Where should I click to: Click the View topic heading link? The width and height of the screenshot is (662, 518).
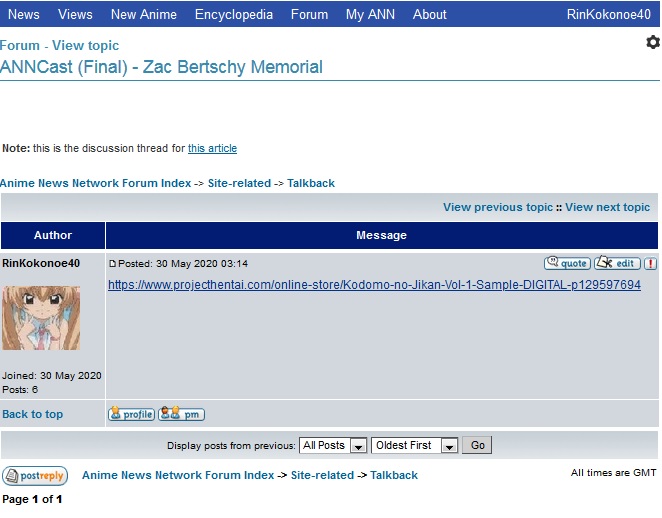[x=85, y=45]
